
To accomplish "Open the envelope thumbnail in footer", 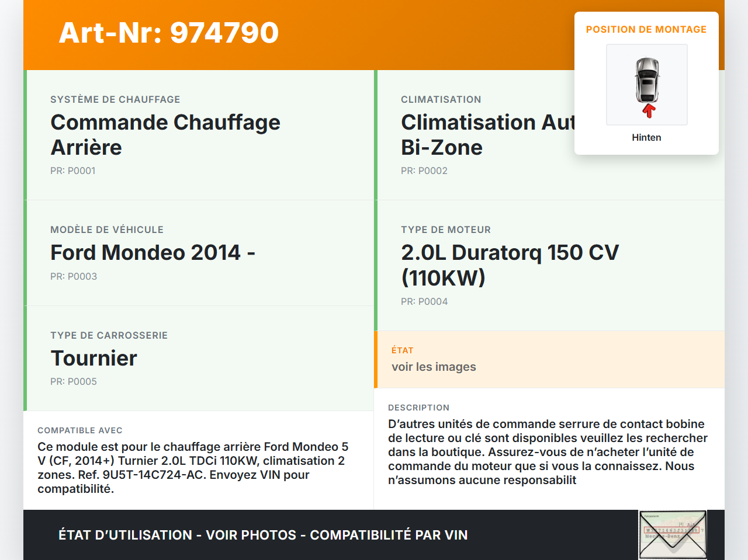I will (673, 535).
